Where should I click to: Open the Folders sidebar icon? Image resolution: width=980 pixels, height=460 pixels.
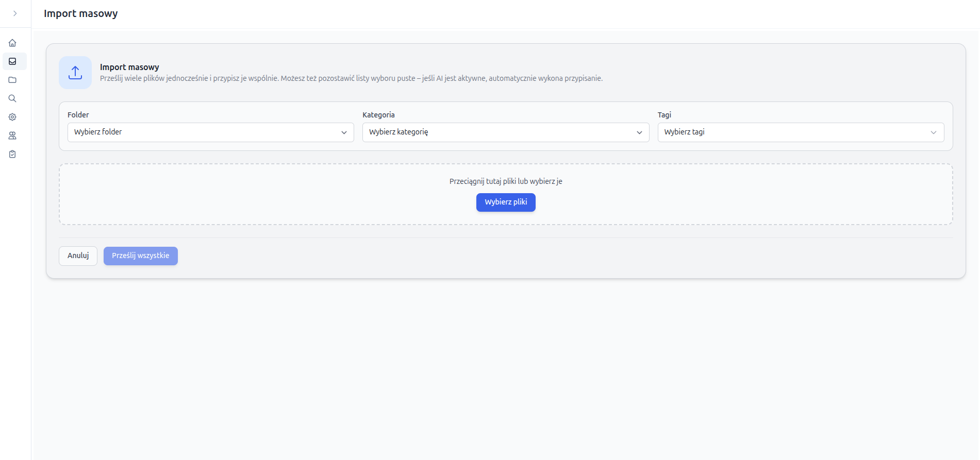(x=12, y=80)
